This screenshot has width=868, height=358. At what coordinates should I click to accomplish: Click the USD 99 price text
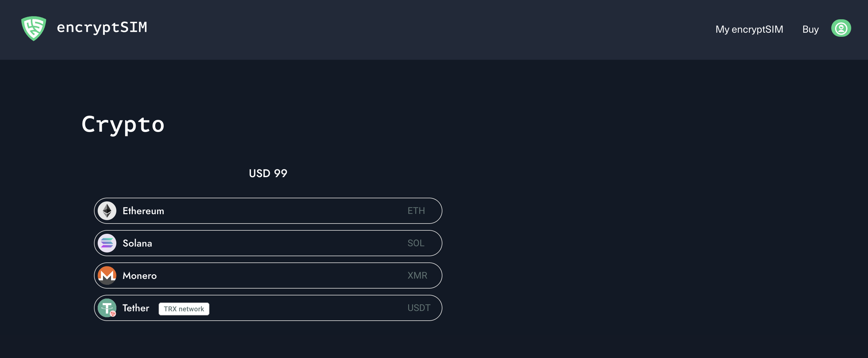point(268,173)
